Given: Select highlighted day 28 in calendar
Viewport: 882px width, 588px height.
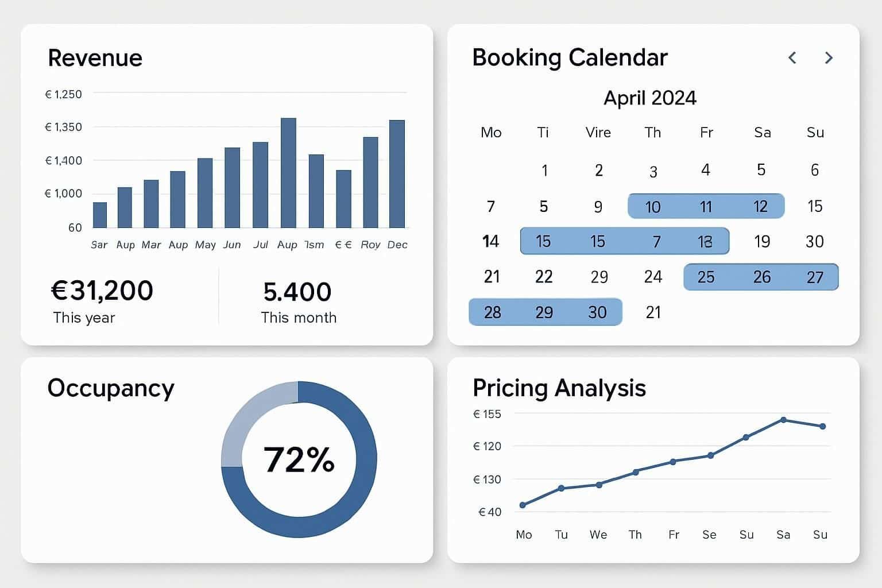Looking at the screenshot, I should coord(493,312).
